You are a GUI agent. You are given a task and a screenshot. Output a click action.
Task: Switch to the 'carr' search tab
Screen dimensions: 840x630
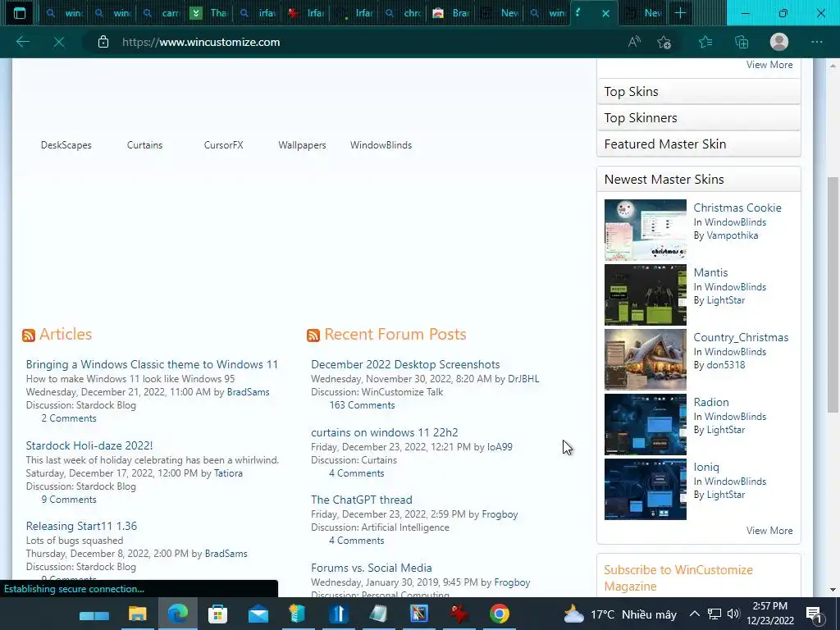[161, 13]
